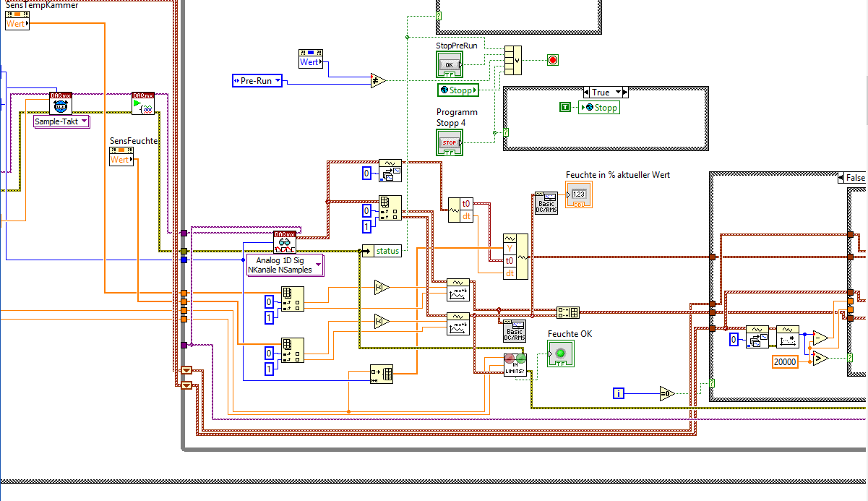The height and width of the screenshot is (501, 868).
Task: Open the Analog 1D Sig NKanäle NSamples selector
Action: coord(284,265)
